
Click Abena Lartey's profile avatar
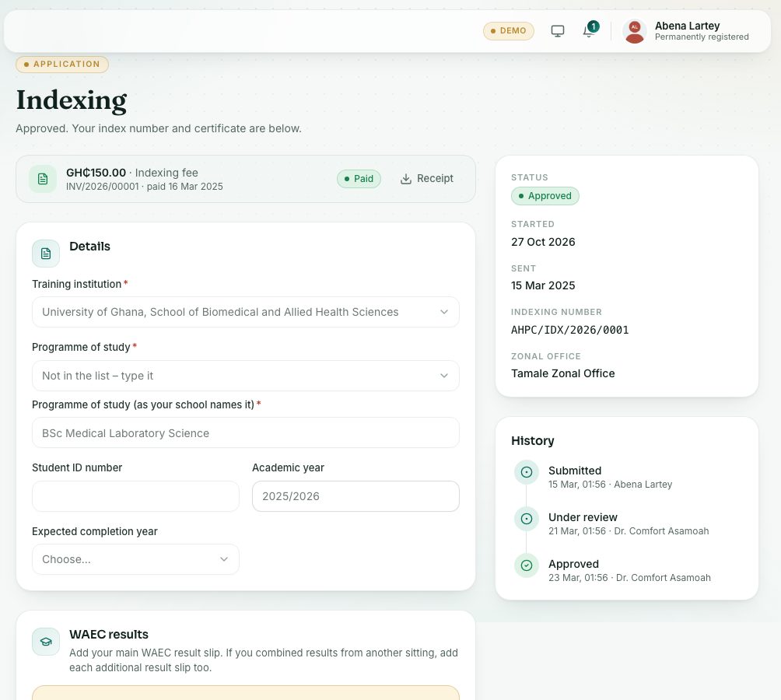pos(635,31)
